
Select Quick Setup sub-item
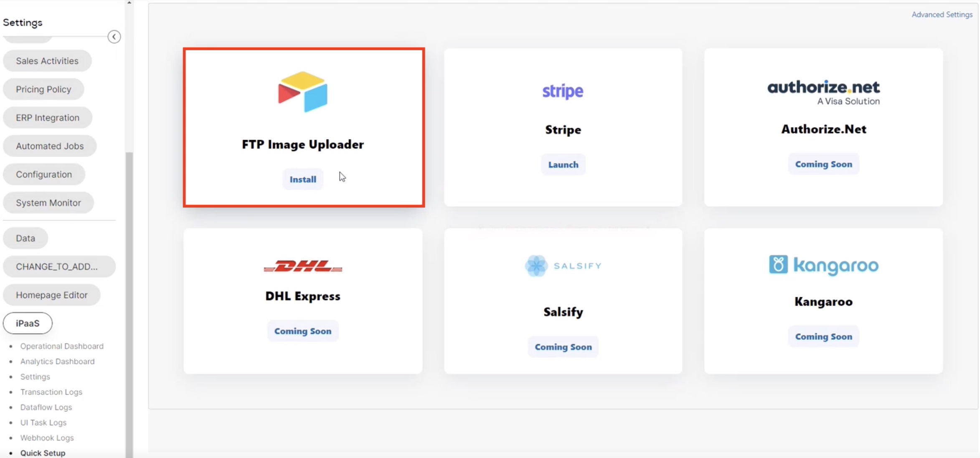(x=43, y=453)
